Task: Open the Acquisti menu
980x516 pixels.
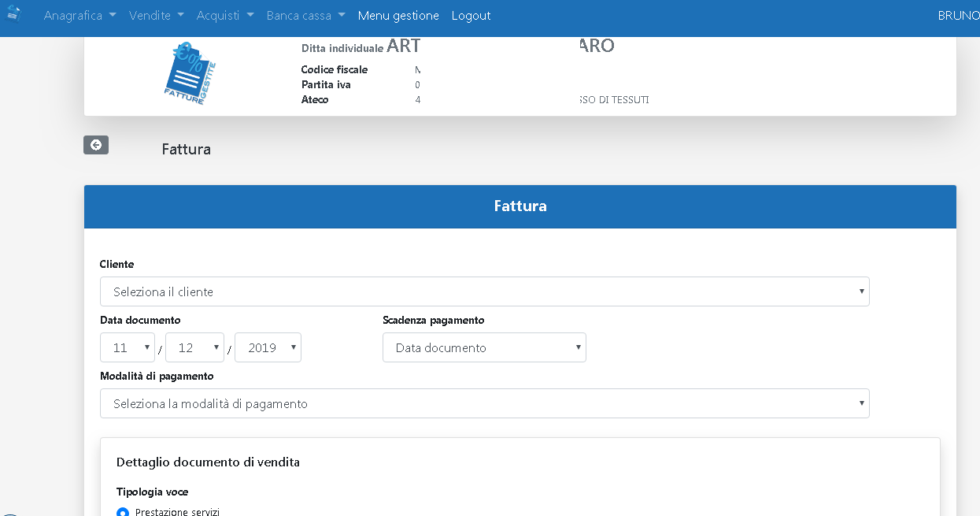Action: point(225,16)
